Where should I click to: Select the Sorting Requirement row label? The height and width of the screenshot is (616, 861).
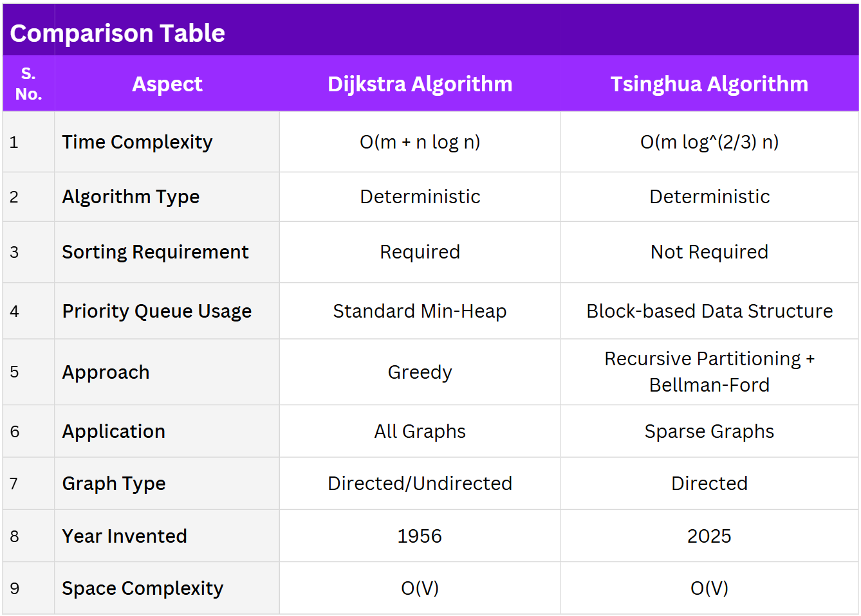pyautogui.click(x=155, y=252)
